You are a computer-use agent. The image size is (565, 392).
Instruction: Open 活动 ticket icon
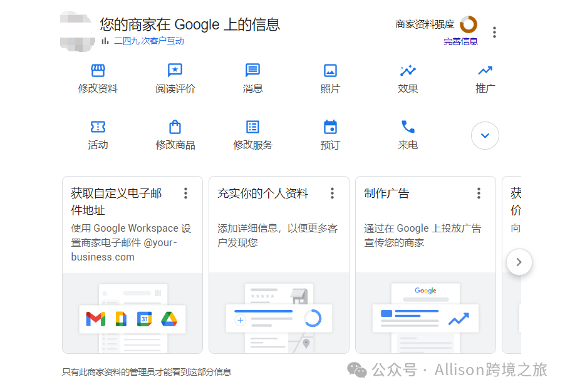98,127
